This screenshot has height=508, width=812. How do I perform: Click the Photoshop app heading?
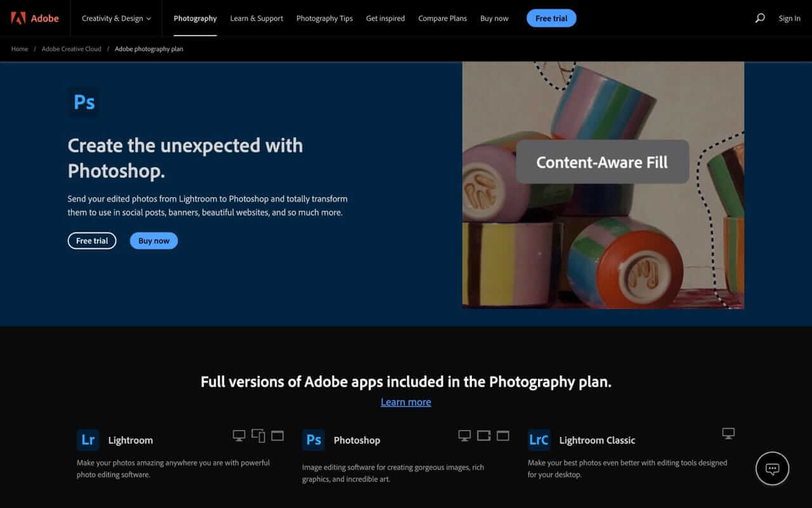pos(357,440)
